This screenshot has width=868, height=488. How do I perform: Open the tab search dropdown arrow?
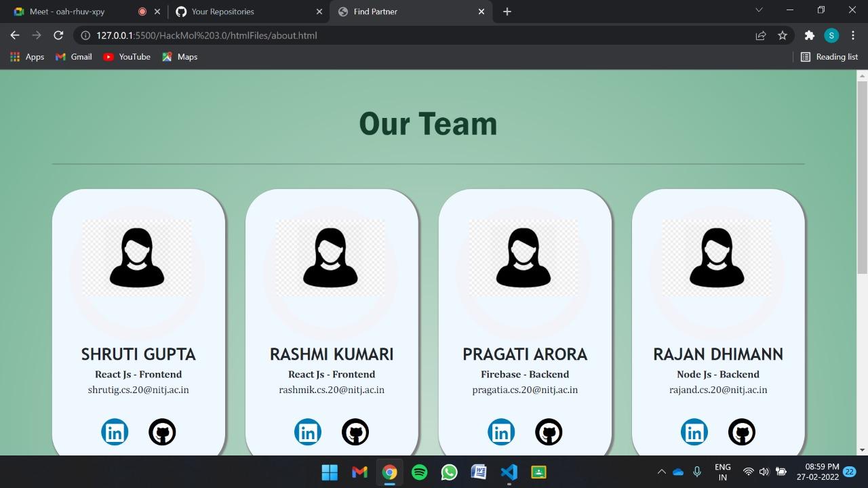759,10
